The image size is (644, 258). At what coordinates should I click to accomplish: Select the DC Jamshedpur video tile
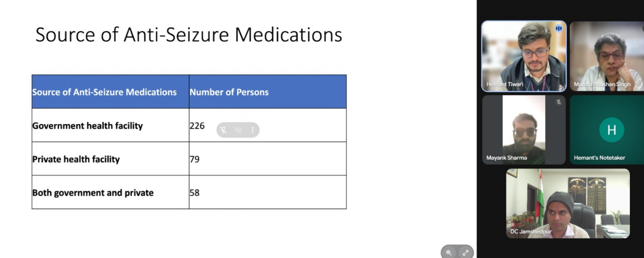pyautogui.click(x=567, y=203)
